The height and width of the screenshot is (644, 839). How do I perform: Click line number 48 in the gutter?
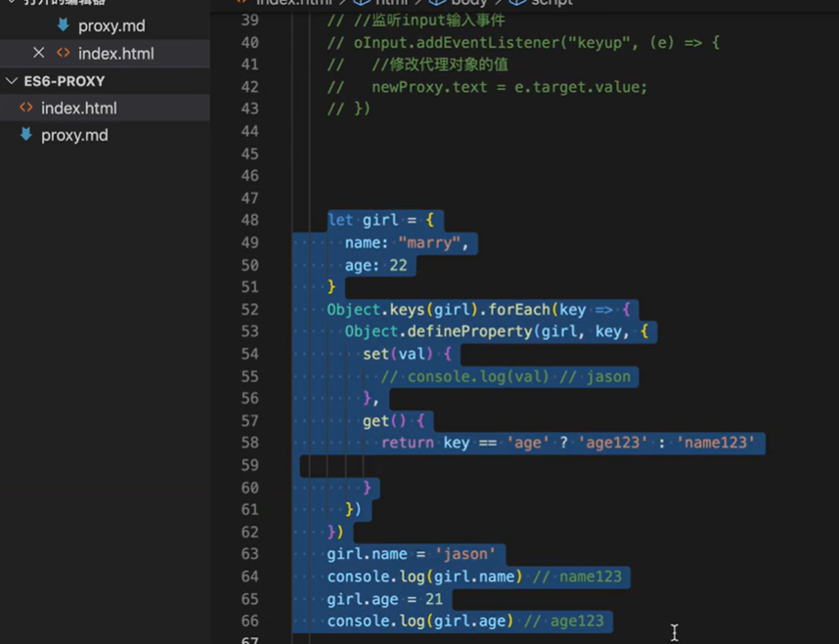[250, 220]
